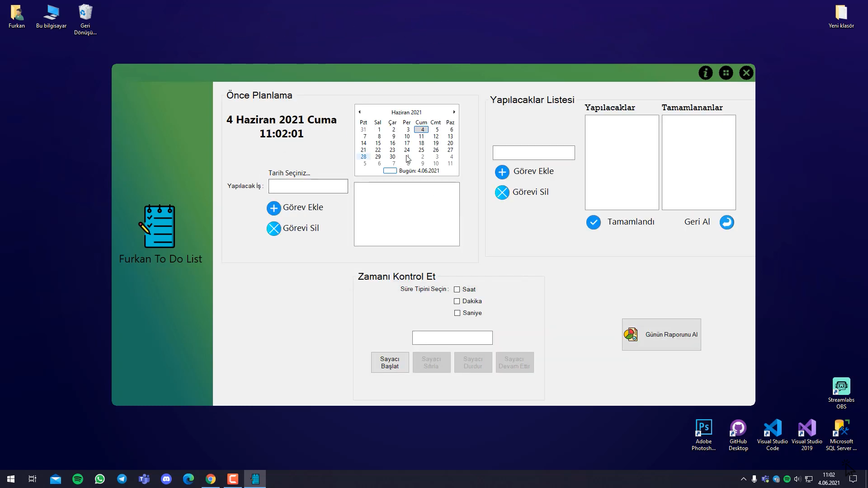Click the X icon beside Önce Planlama's Görevi Sil
Image resolution: width=868 pixels, height=488 pixels.
[274, 229]
